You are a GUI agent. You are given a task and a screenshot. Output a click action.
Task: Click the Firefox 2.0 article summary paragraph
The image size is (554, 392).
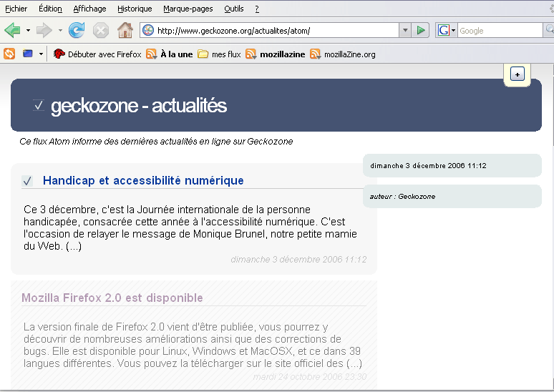click(x=193, y=345)
